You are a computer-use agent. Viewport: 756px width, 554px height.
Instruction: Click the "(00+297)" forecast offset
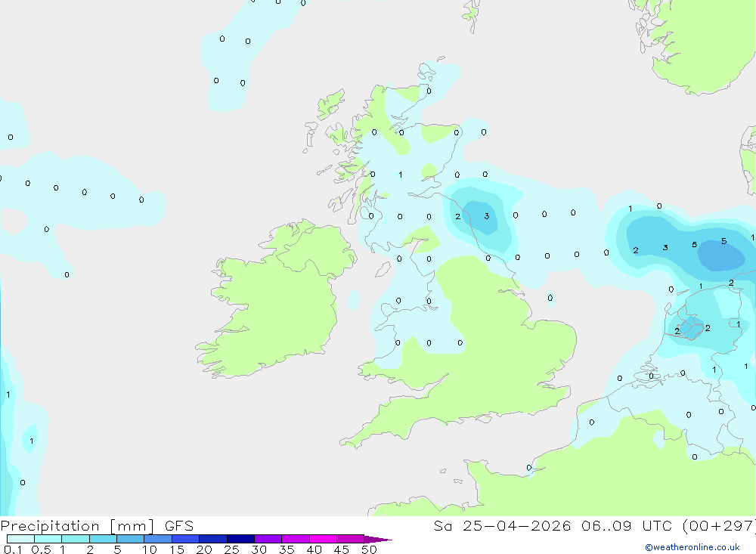click(720, 526)
